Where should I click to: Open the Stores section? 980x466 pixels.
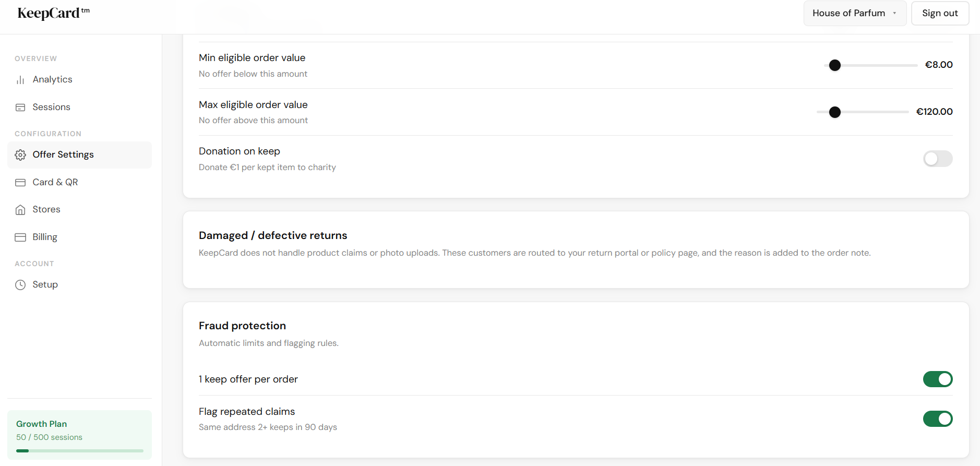coord(79,210)
